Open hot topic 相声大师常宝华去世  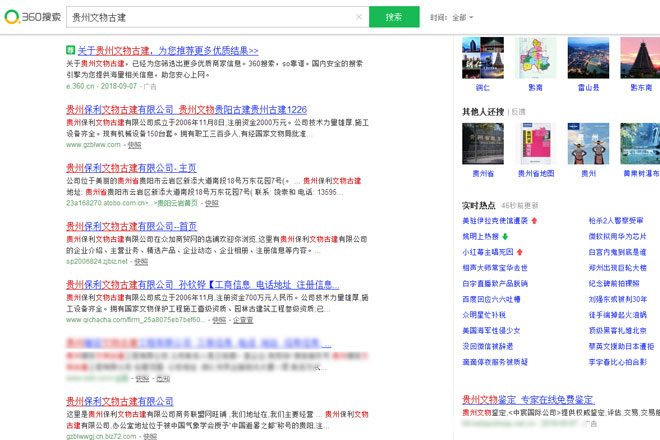click(x=495, y=268)
